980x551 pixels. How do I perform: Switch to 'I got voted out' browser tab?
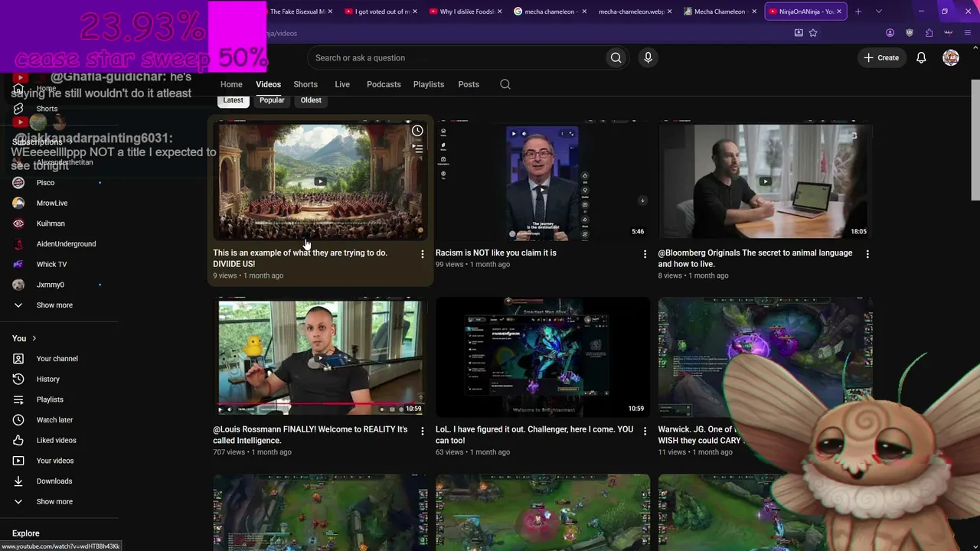[381, 11]
